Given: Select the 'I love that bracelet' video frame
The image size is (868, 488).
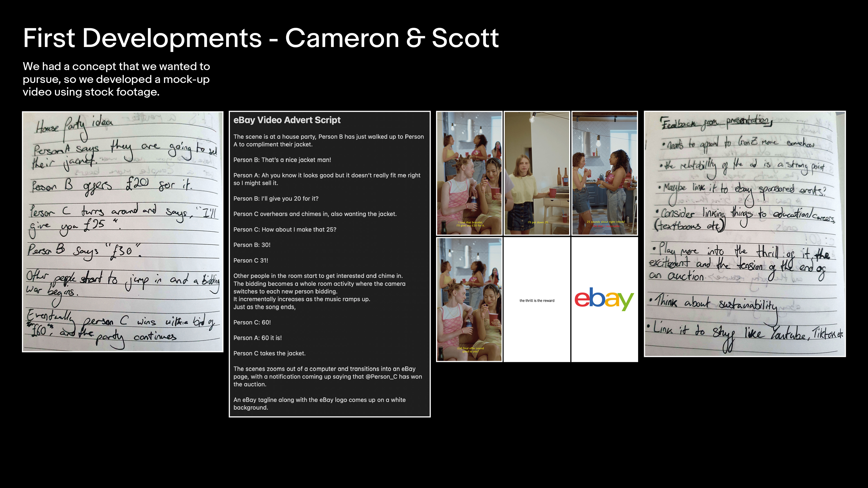Looking at the screenshot, I should pos(469,174).
